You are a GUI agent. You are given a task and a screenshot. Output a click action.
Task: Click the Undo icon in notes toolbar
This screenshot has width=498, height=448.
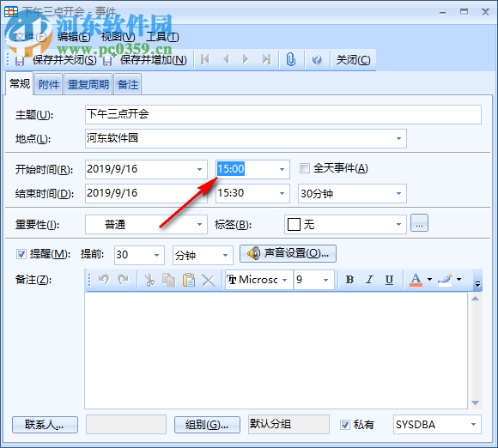click(104, 280)
